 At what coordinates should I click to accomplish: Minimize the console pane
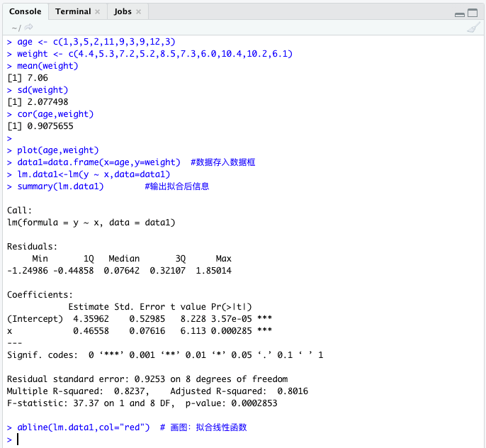460,13
